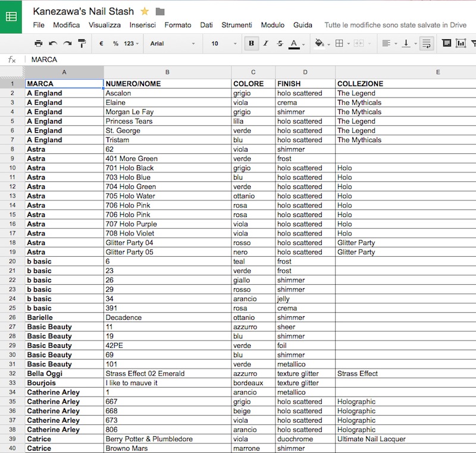Open the Strumenti menu
Image resolution: width=476 pixels, height=453 pixels.
[x=236, y=25]
